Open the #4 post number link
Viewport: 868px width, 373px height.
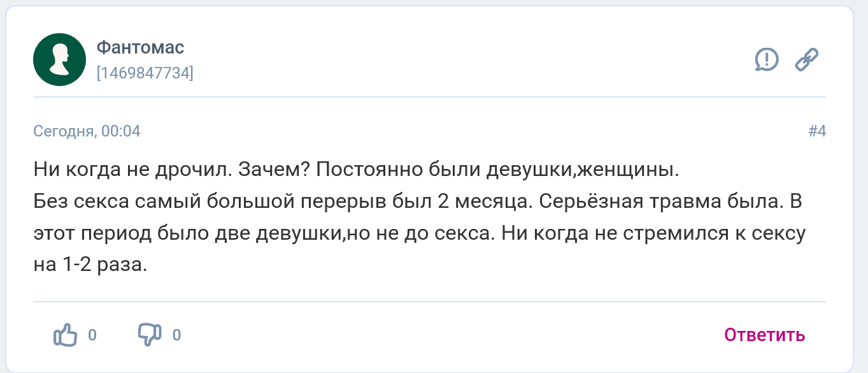click(x=816, y=131)
